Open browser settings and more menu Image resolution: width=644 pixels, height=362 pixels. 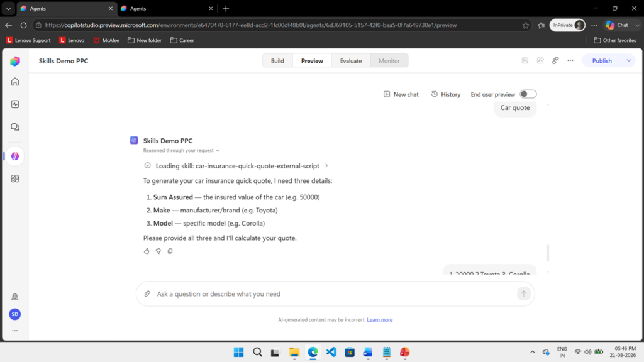[x=594, y=25]
